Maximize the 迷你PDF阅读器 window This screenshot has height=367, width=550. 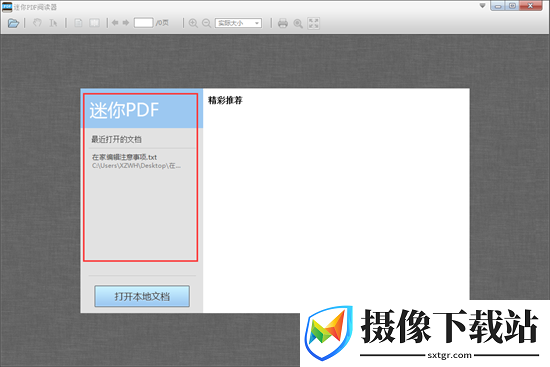click(x=512, y=6)
